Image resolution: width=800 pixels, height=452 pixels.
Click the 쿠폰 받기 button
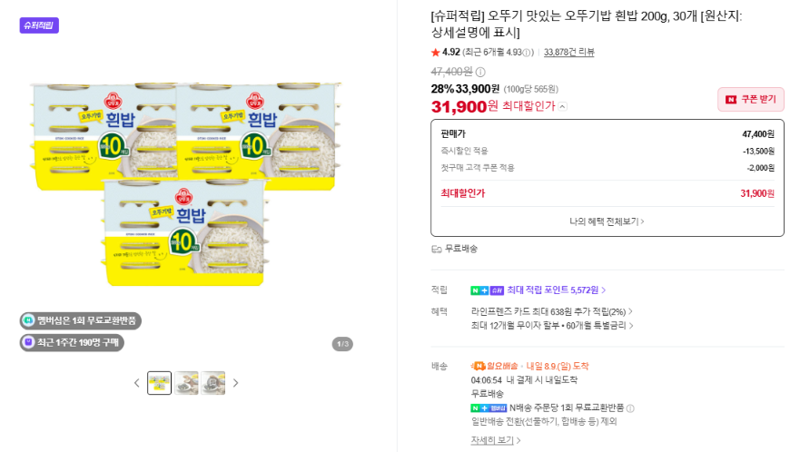click(751, 99)
